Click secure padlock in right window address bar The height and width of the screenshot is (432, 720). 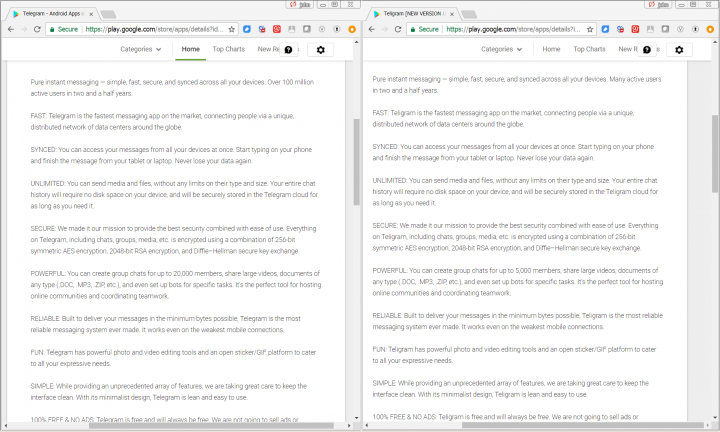point(413,29)
